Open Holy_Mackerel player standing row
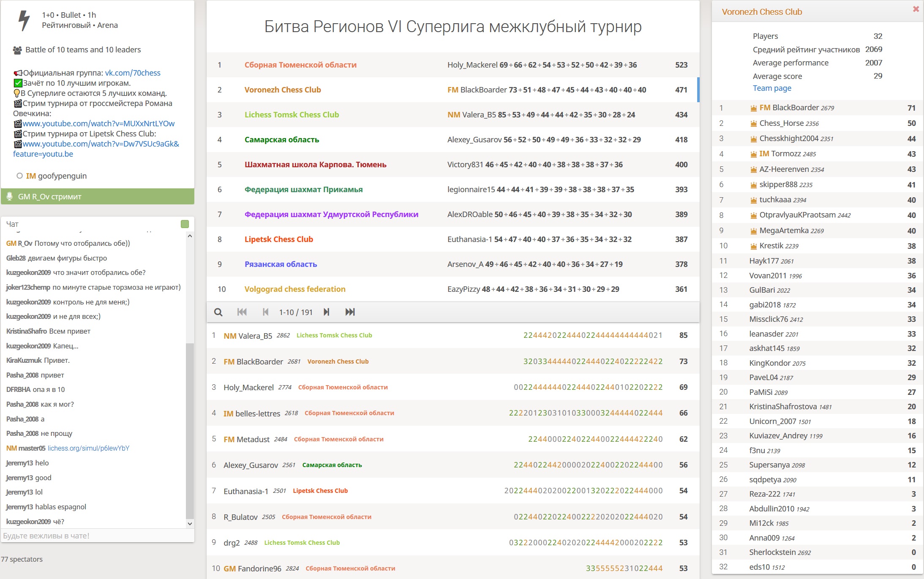Screen dimensions: 924x579 click(453, 387)
